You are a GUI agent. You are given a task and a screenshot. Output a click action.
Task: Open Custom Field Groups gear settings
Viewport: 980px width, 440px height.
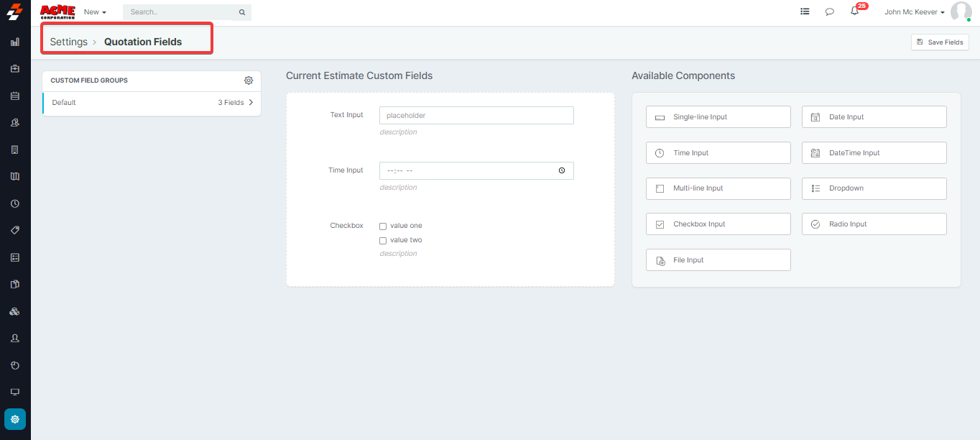249,81
